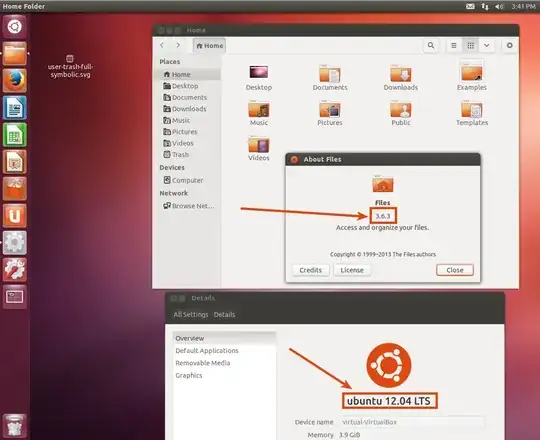Select the Downloads folder icon in Home
The height and width of the screenshot is (440, 540).
(401, 78)
